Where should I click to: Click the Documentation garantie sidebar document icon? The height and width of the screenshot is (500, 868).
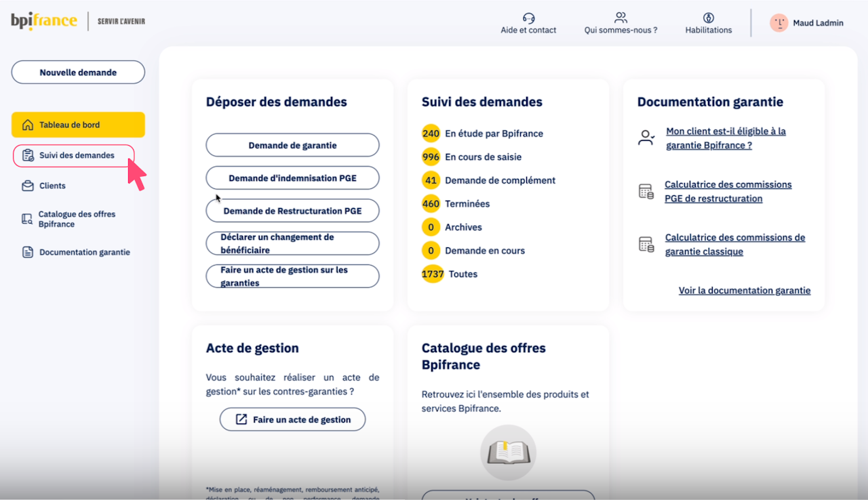[x=28, y=252]
